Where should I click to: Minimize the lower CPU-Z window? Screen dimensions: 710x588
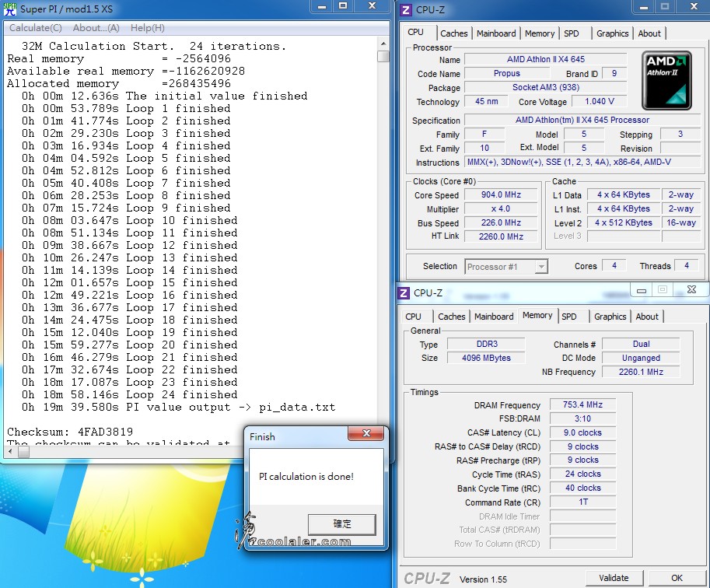tap(641, 290)
